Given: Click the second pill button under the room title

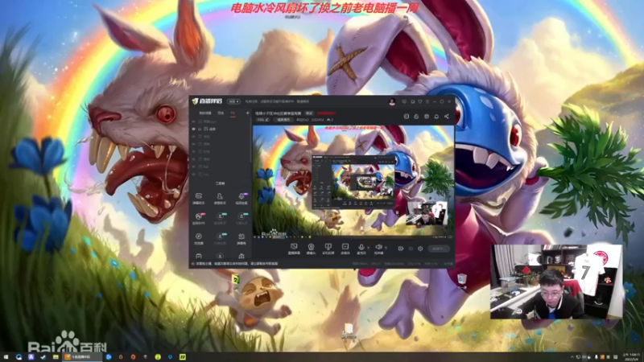Looking at the screenshot, I should [283, 120].
